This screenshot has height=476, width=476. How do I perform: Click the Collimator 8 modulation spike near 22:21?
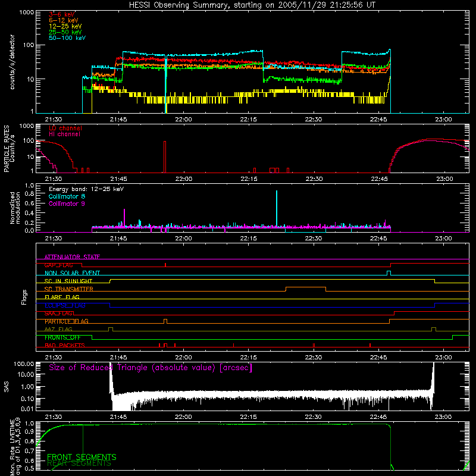(x=277, y=209)
